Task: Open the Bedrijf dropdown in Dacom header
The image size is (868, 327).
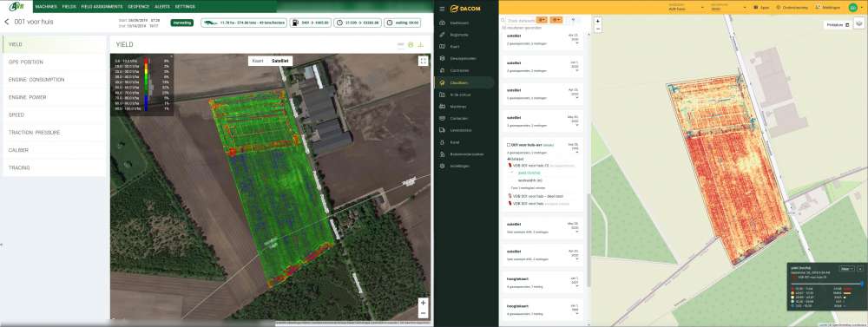Action: 686,7
